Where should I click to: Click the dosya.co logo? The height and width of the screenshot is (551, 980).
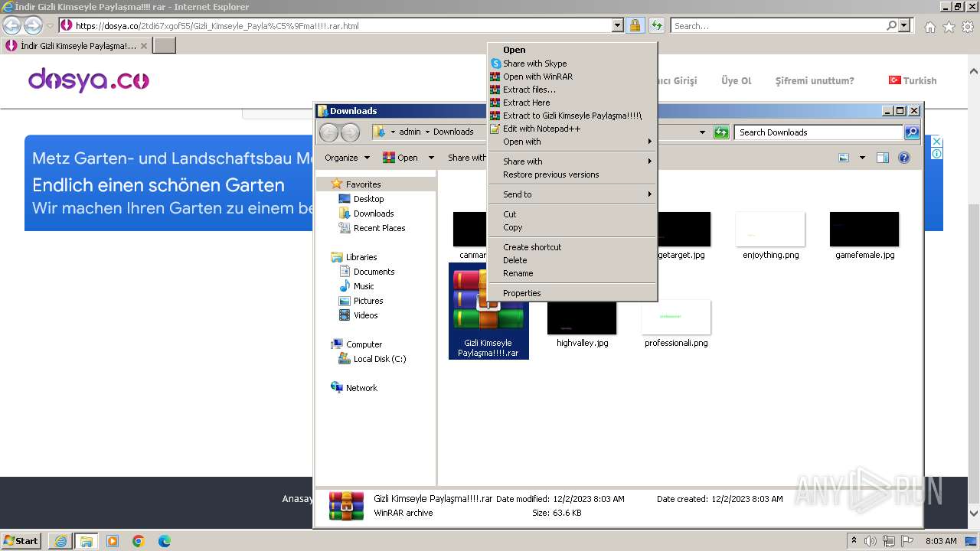89,80
